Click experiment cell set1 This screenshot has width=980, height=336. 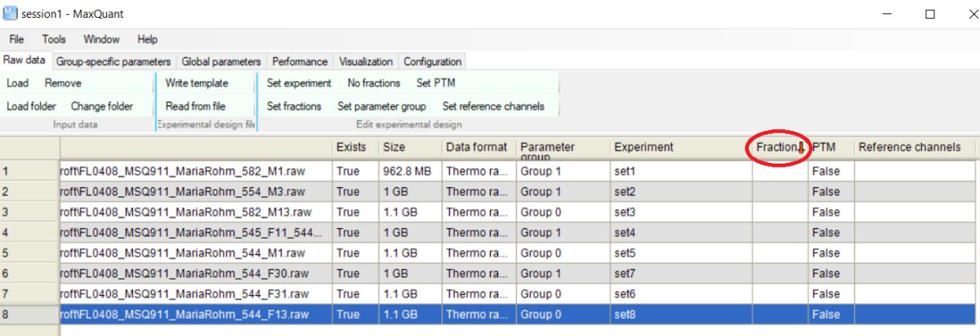tap(680, 171)
